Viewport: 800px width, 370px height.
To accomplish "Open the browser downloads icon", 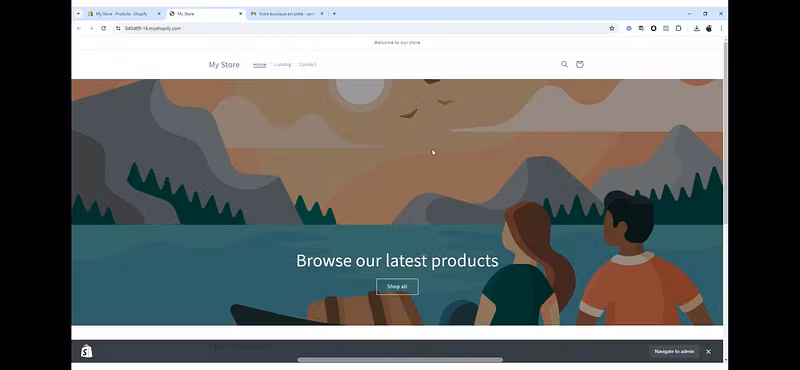I will 696,29.
